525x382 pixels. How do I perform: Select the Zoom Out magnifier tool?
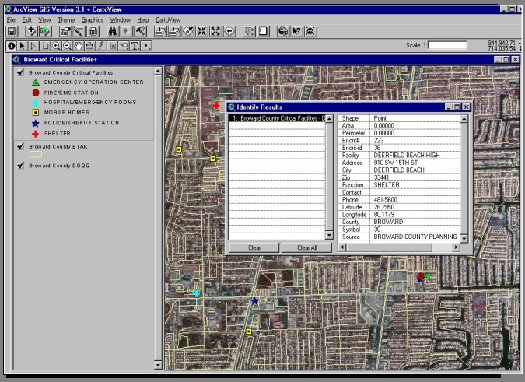67,46
